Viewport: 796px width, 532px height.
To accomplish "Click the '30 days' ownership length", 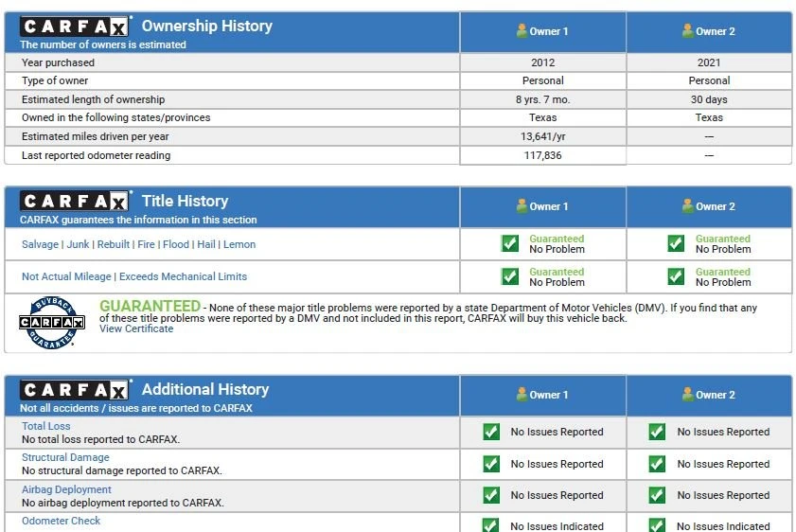I will 709,99.
